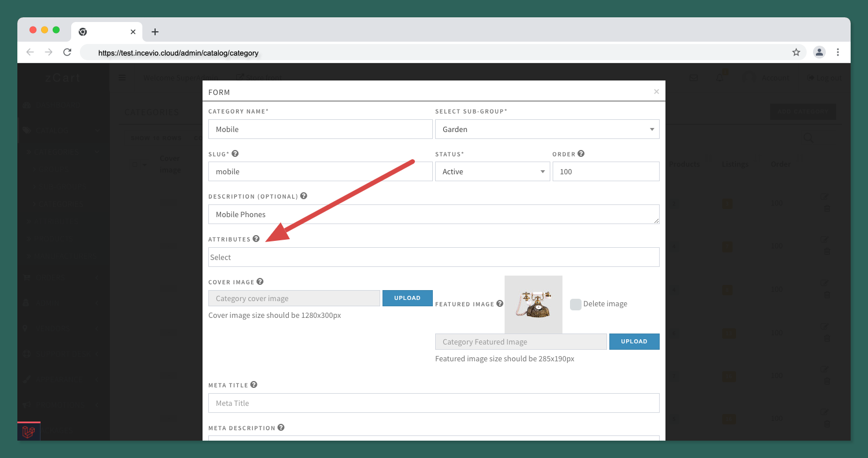Open the Attributes select box
The image size is (868, 458).
[x=433, y=257]
